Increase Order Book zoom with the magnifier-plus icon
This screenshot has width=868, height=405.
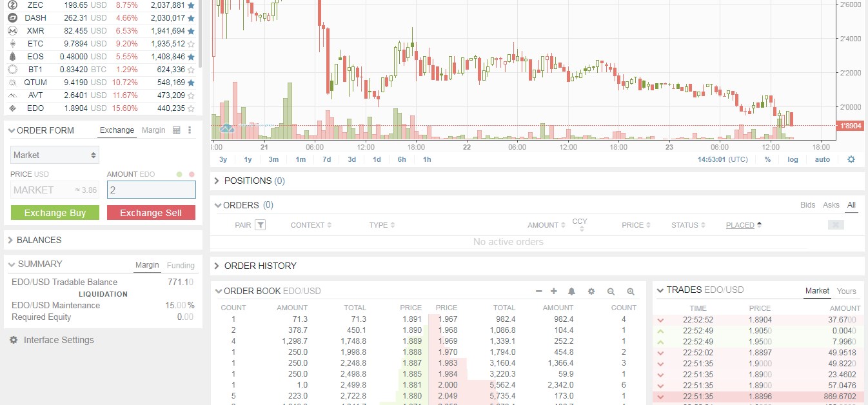coord(631,291)
